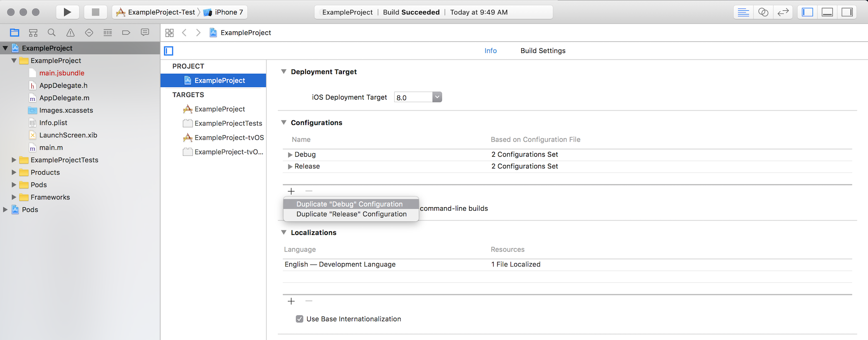
Task: Switch to the Build Settings tab
Action: (543, 50)
